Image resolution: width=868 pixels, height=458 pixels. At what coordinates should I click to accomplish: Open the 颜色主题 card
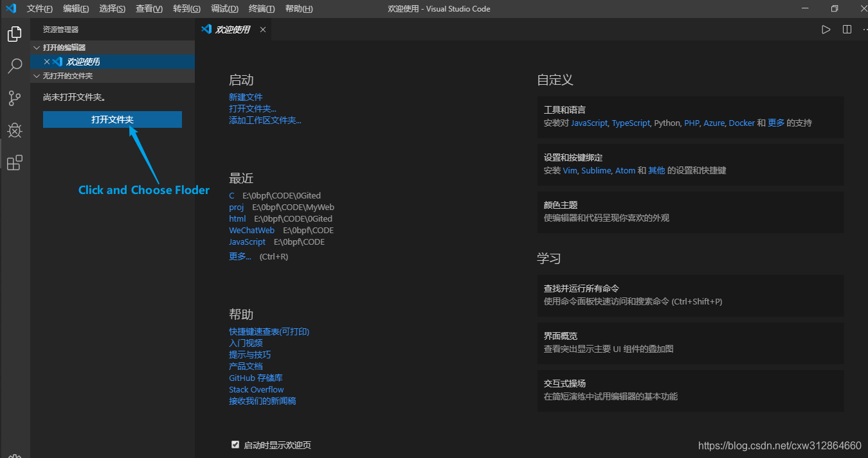click(x=691, y=212)
